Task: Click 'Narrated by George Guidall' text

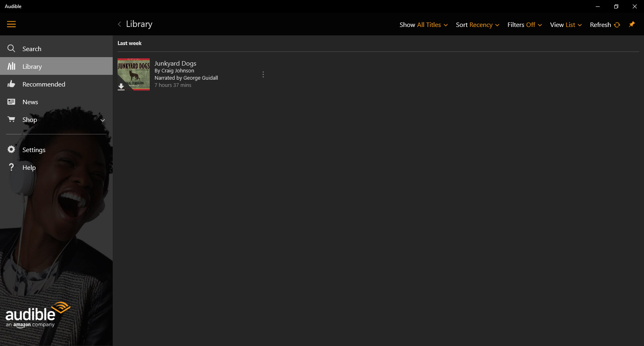Action: (x=186, y=78)
